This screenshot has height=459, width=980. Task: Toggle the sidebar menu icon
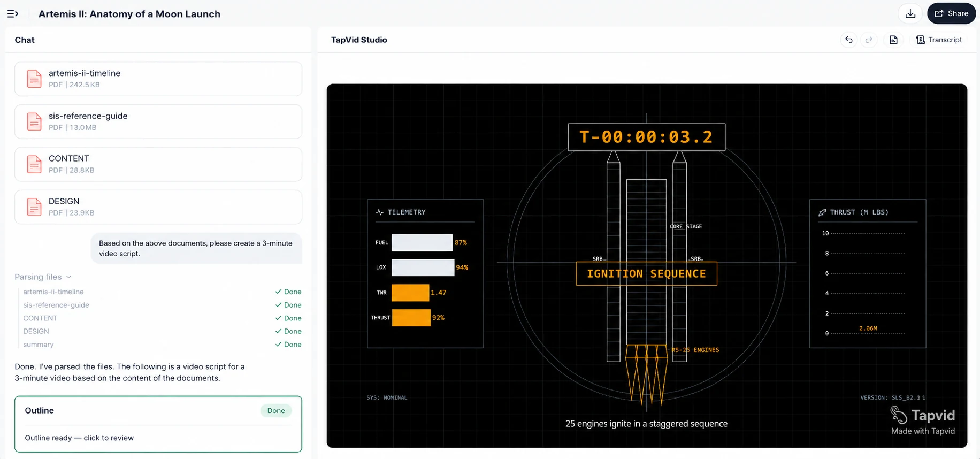13,14
